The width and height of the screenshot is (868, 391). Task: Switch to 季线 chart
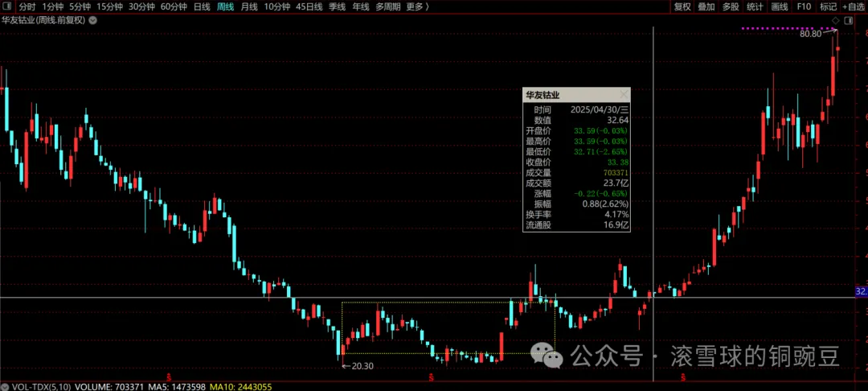[x=337, y=6]
